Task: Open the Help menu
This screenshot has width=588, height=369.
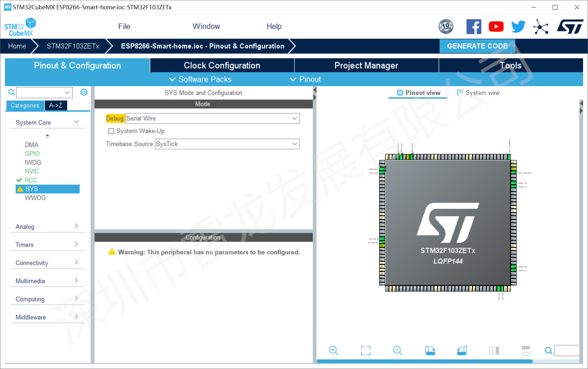Action: click(x=274, y=26)
